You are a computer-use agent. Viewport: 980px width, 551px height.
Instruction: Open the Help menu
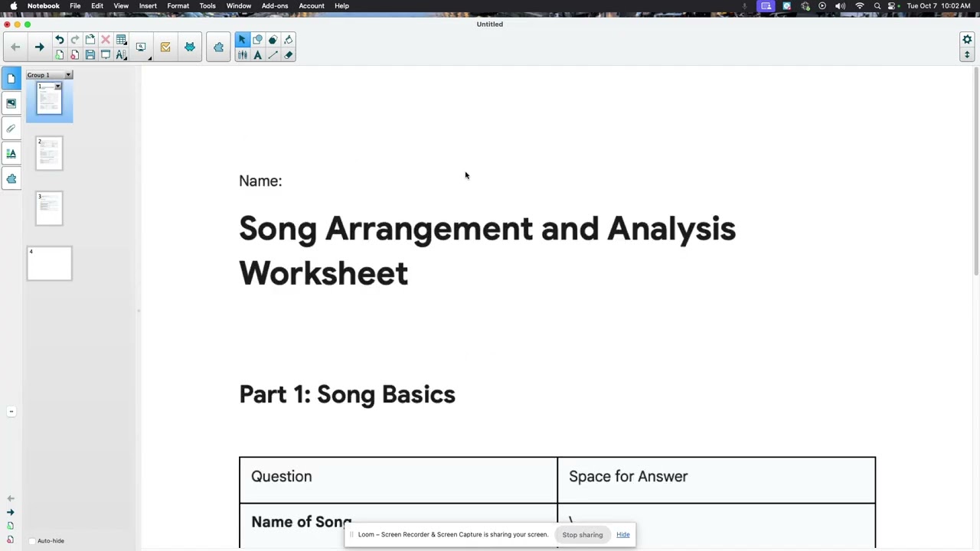pos(341,6)
